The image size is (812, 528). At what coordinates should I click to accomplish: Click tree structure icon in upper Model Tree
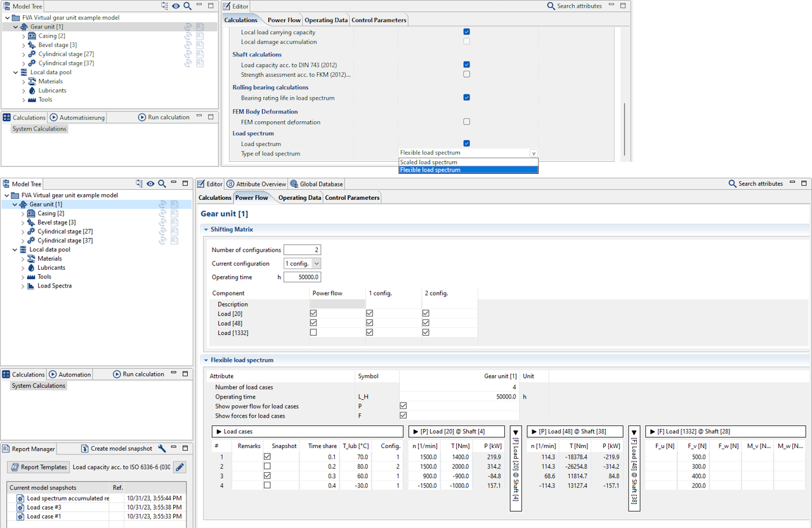point(165,6)
